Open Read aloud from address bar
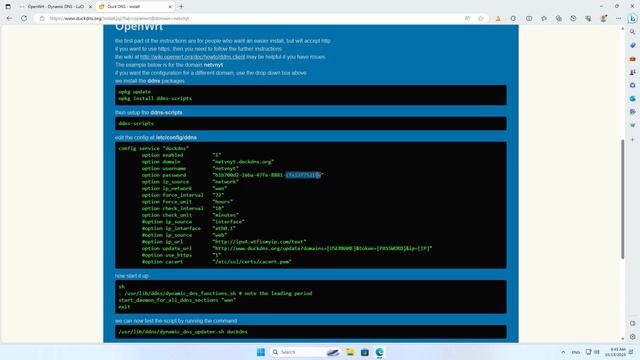Viewport: 640px width, 360px height. click(x=467, y=18)
